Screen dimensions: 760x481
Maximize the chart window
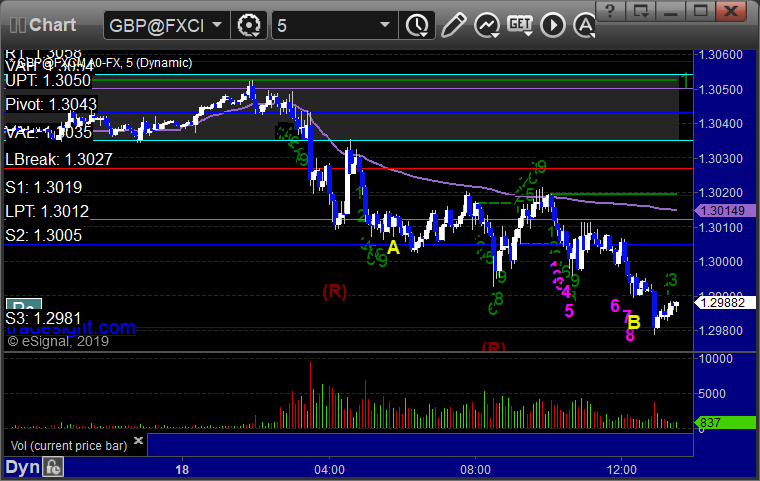click(x=700, y=11)
